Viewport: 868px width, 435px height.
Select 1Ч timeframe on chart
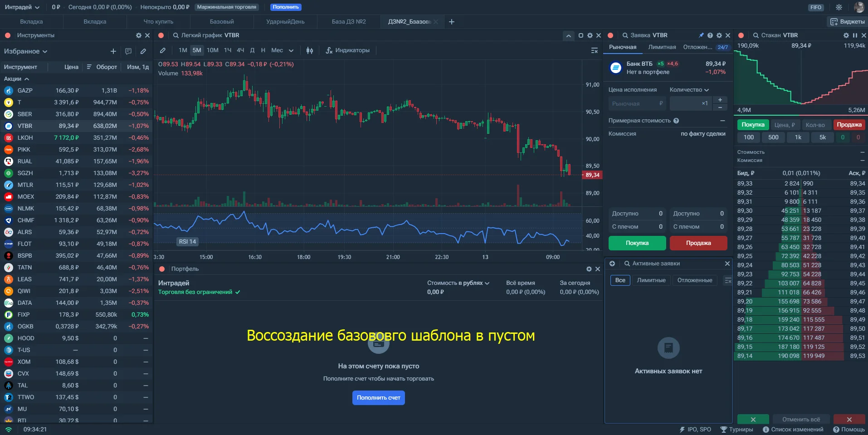click(x=228, y=50)
